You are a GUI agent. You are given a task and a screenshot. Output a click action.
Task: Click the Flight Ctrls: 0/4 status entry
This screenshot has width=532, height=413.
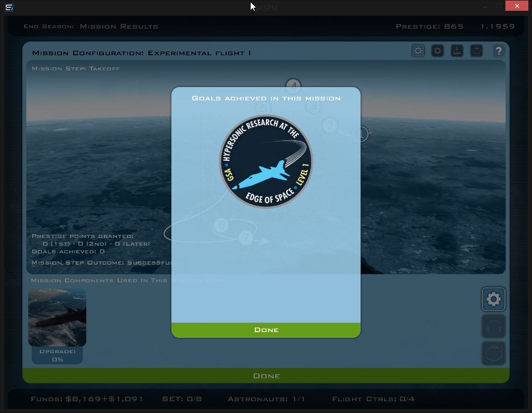click(x=373, y=399)
